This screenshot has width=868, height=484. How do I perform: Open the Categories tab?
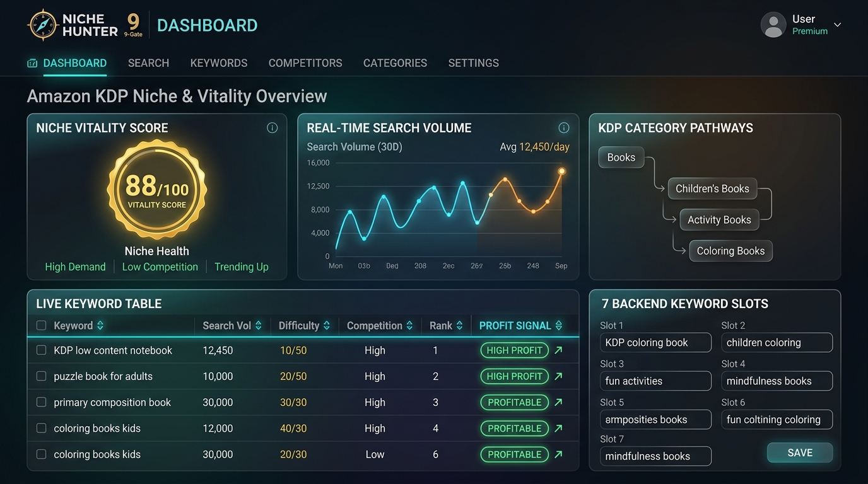[395, 63]
